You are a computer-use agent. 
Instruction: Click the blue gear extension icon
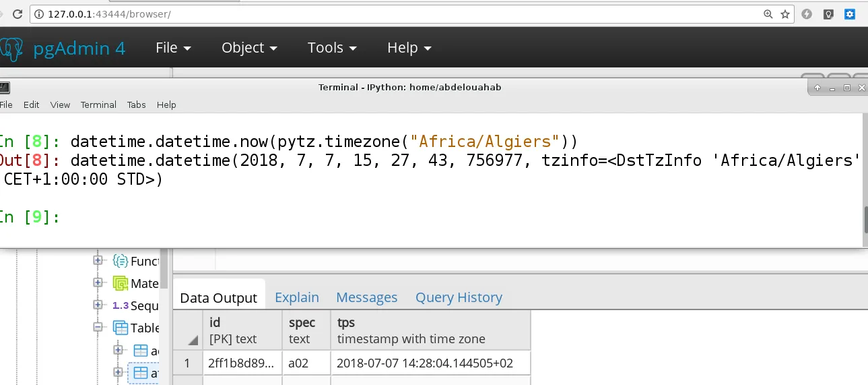click(850, 14)
